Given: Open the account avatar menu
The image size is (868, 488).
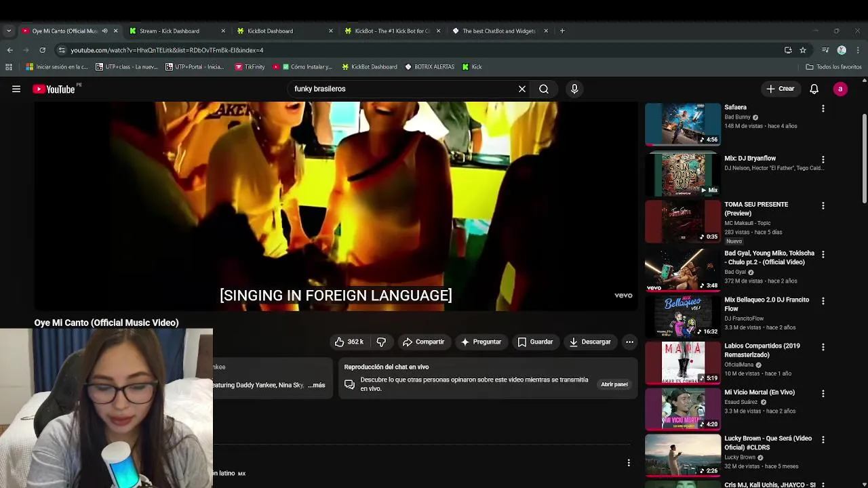Looking at the screenshot, I should pos(840,89).
